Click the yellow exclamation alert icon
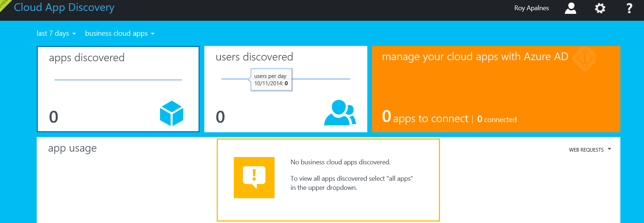Screen dimensions: 644x223 (254, 177)
